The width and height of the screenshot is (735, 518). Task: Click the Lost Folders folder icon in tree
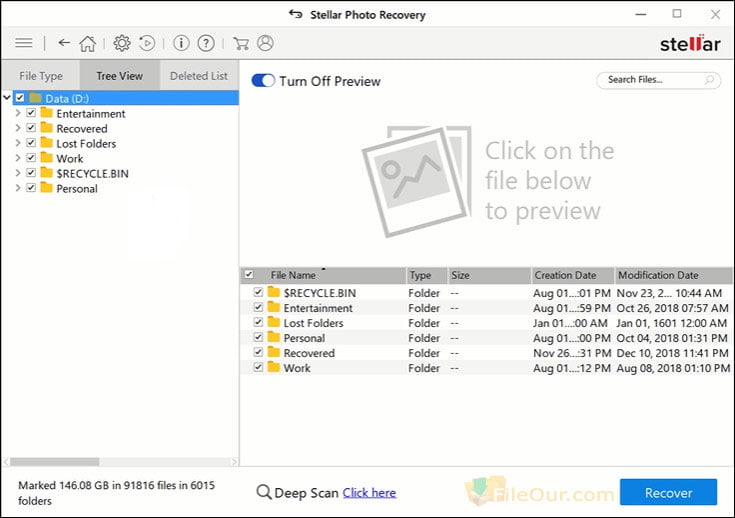pos(46,143)
